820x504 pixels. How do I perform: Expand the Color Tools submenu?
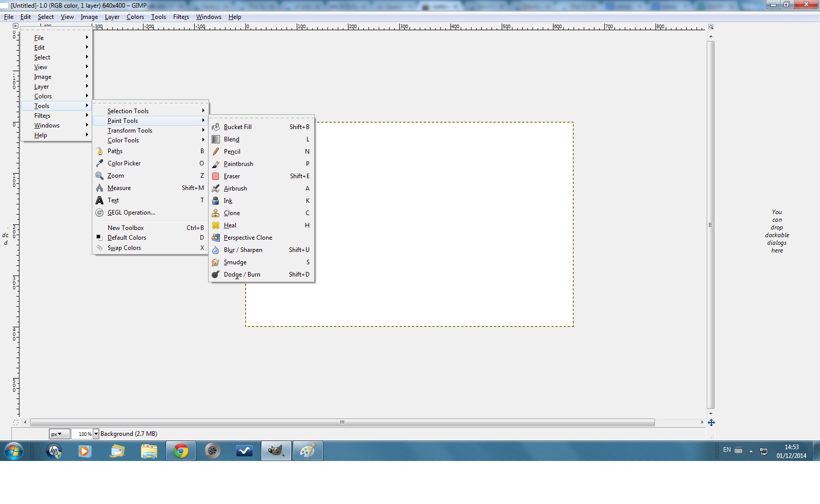point(150,140)
